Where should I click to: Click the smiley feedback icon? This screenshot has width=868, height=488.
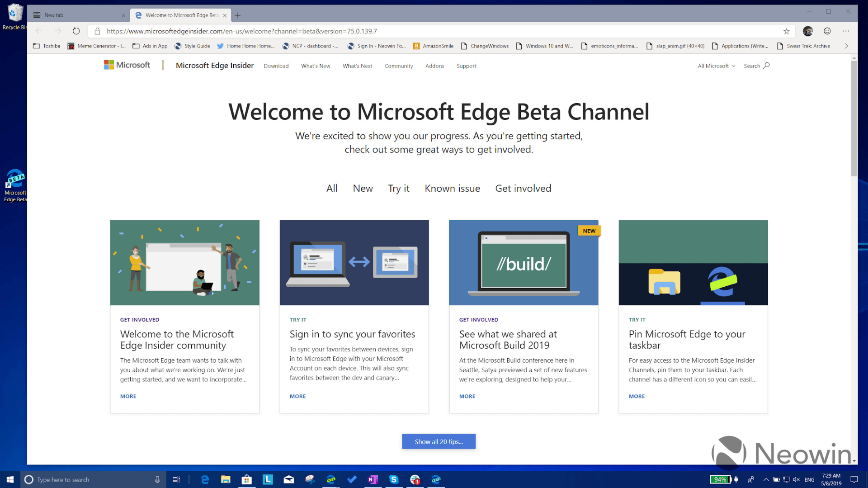tap(827, 31)
